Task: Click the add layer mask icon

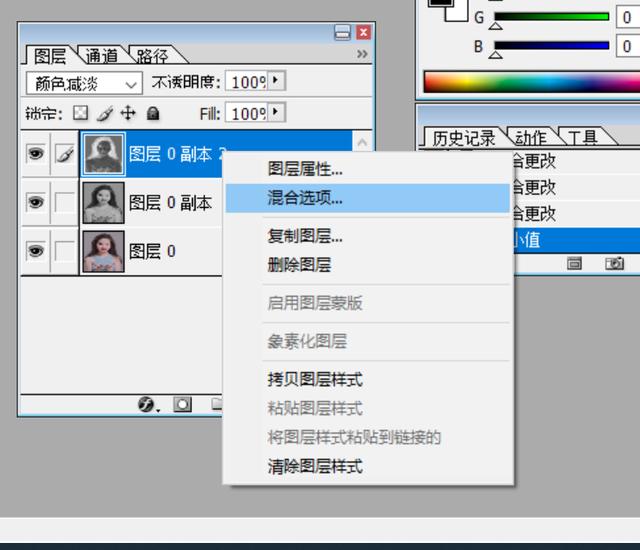Action: (182, 404)
